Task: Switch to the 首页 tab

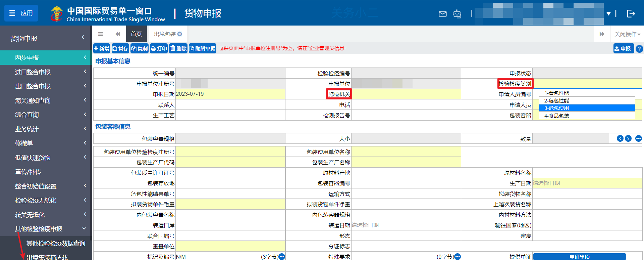Action: pyautogui.click(x=136, y=34)
